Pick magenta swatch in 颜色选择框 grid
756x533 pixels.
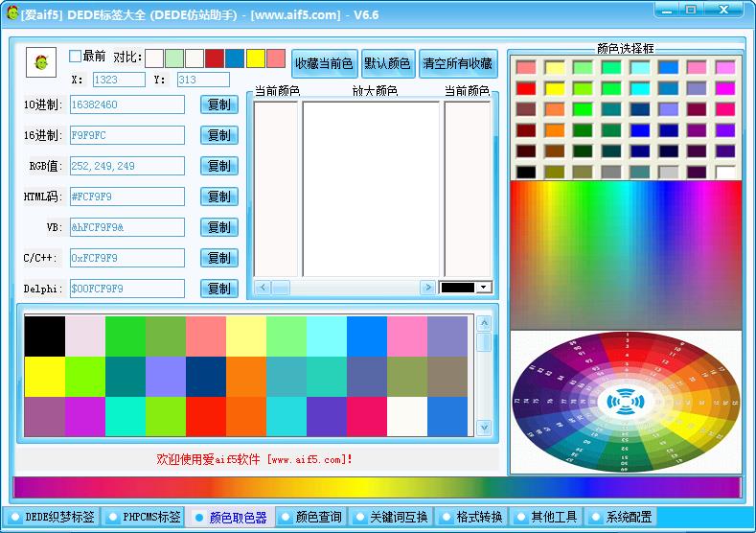[725, 89]
